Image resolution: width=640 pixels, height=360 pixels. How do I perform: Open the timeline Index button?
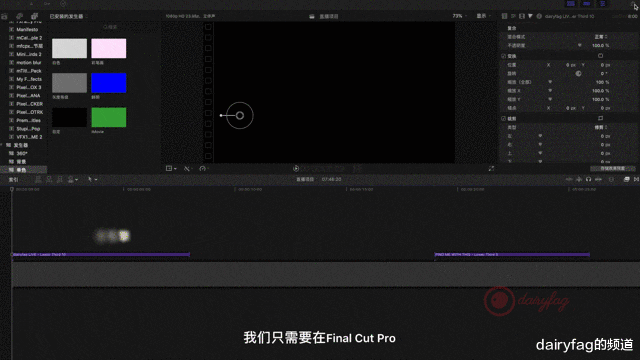tap(13, 180)
